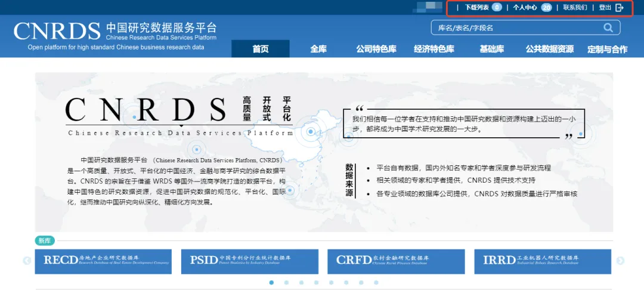The height and width of the screenshot is (290, 644).
Task: Open the 全库 menu
Action: click(318, 50)
